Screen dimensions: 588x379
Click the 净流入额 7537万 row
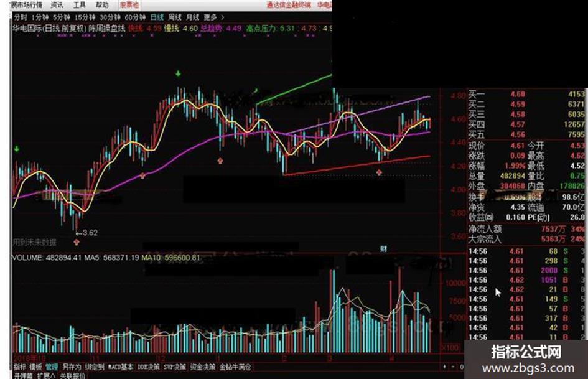pos(526,229)
